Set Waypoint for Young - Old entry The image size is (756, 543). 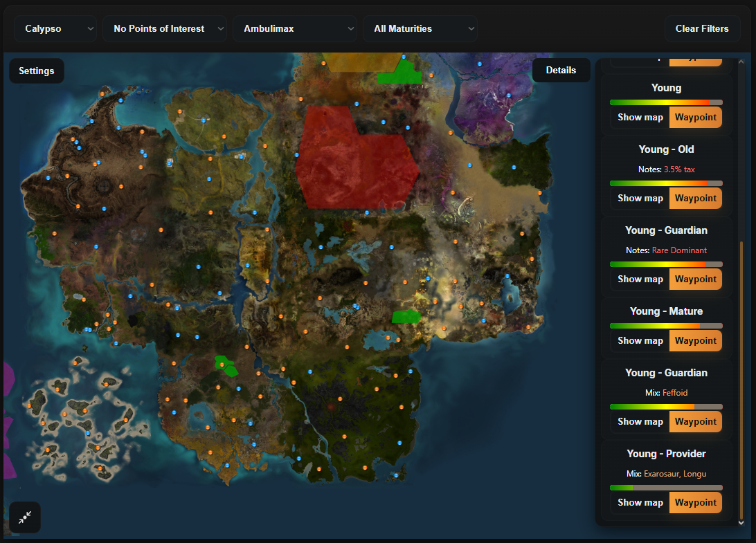coord(695,198)
